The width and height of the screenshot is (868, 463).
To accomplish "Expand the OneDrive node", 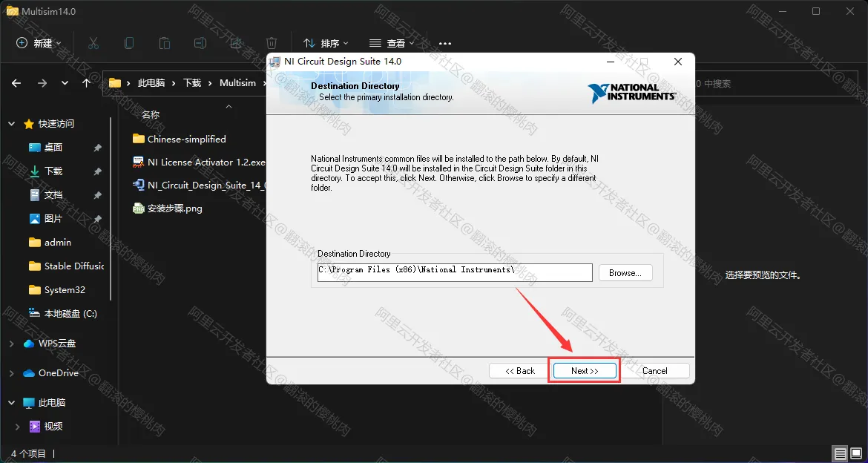I will 12,373.
